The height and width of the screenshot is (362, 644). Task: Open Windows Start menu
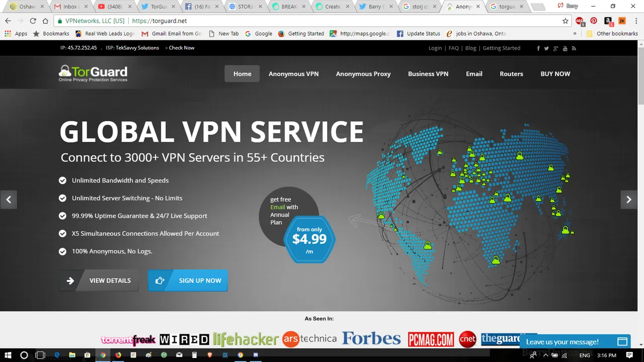click(x=8, y=355)
